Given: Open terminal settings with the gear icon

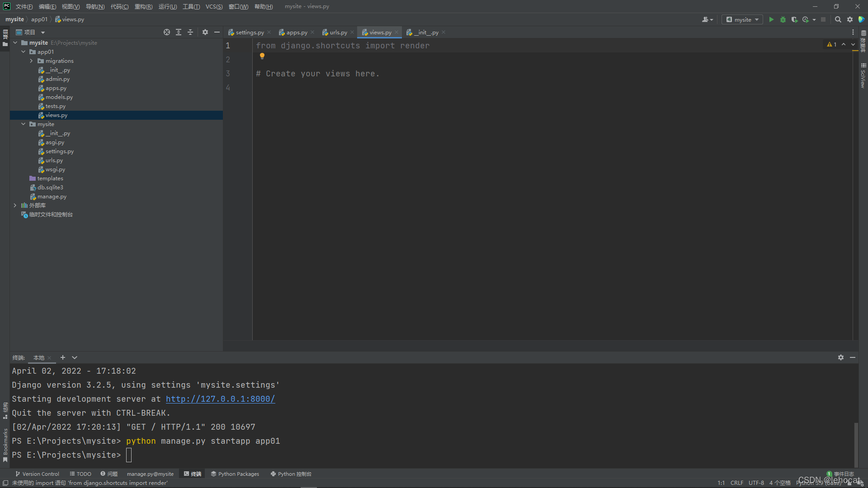Looking at the screenshot, I should tap(840, 357).
